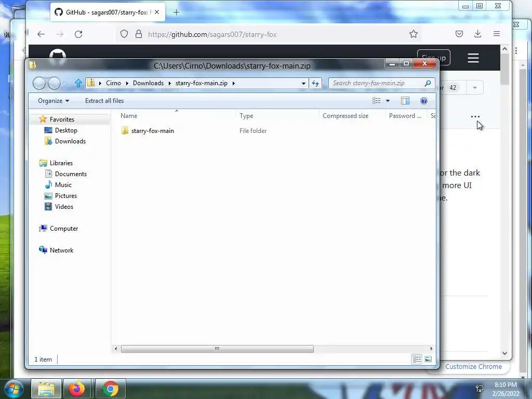Screen dimensions: 532x399
Task: Reload the GitHub page in Firefox
Action: pyautogui.click(x=78, y=34)
